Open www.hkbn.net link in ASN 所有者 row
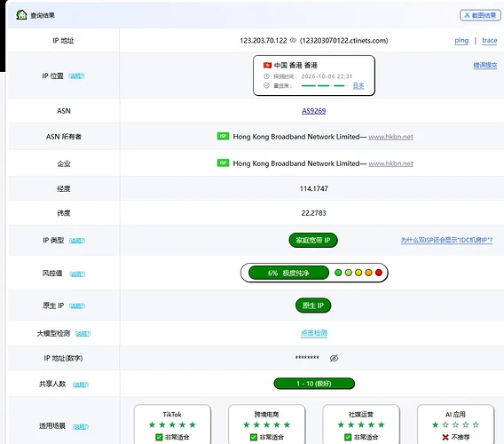This screenshot has width=504, height=444. (390, 137)
